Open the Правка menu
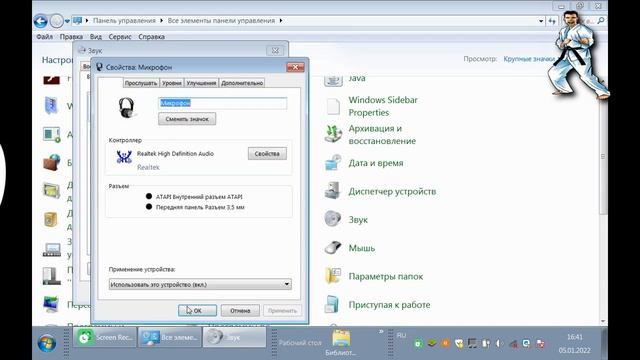This screenshot has width=640, height=360. (x=71, y=37)
